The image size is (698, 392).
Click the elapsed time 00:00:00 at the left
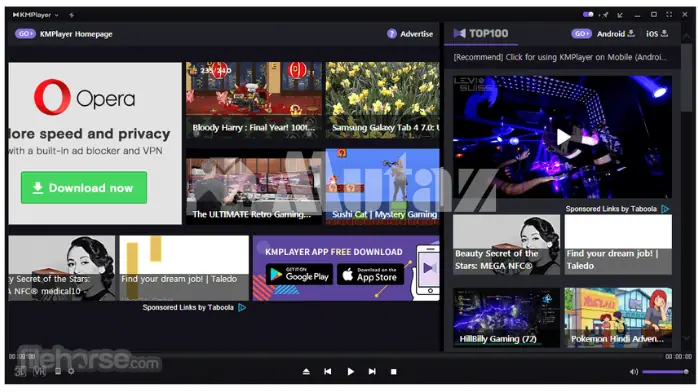tap(22, 356)
